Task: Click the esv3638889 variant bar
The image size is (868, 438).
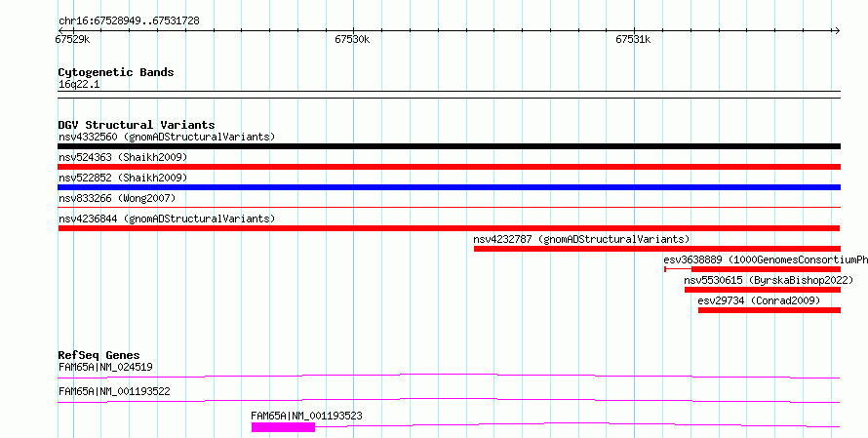Action: point(752,269)
